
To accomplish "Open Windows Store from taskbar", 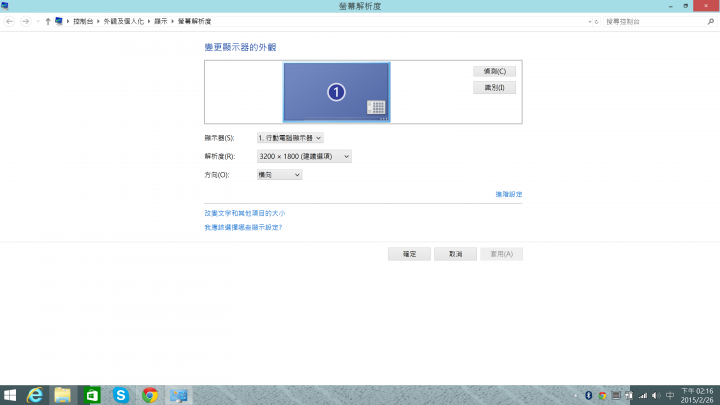I will point(92,395).
